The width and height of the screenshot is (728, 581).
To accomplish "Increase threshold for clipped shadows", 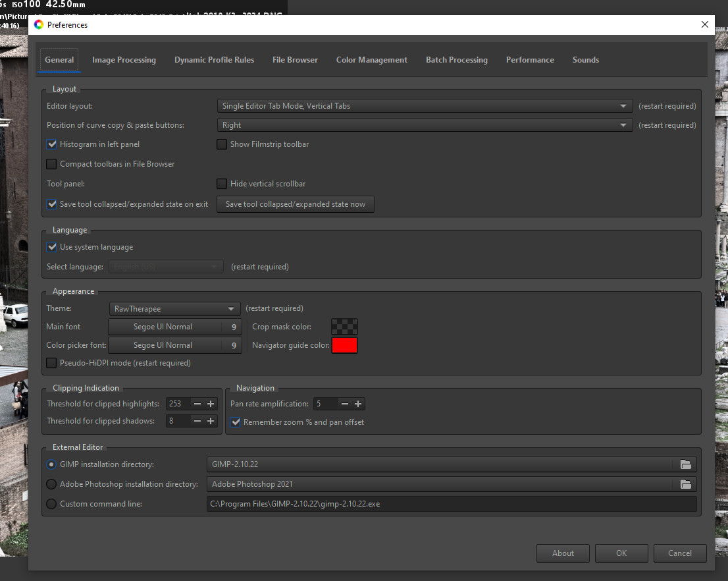I will [x=211, y=421].
